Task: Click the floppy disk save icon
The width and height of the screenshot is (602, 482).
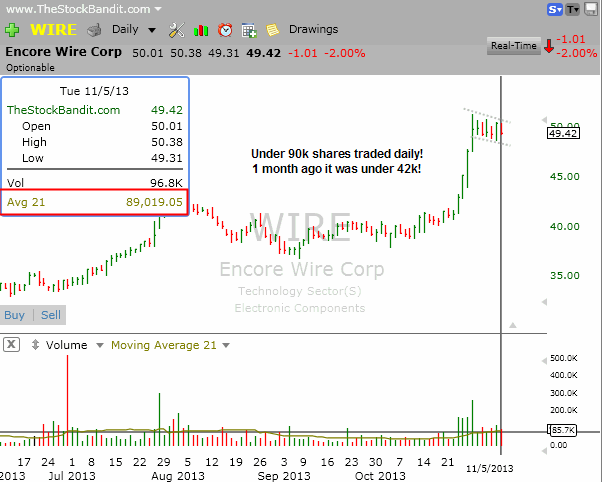Action: tap(591, 9)
